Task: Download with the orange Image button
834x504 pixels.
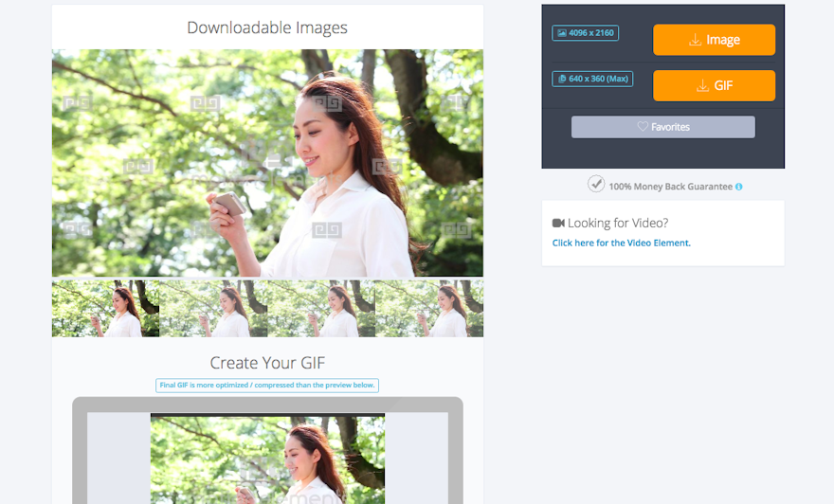Action: point(714,40)
